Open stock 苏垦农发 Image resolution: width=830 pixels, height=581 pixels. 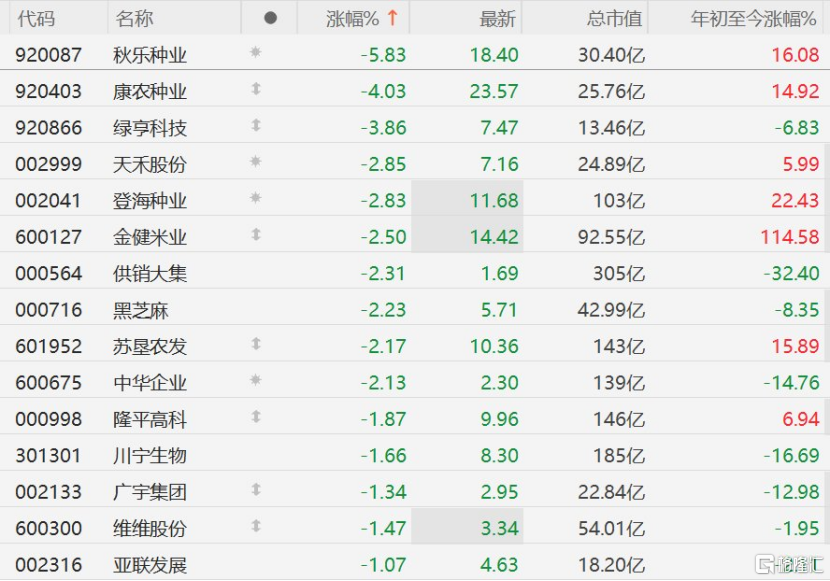[x=150, y=347]
